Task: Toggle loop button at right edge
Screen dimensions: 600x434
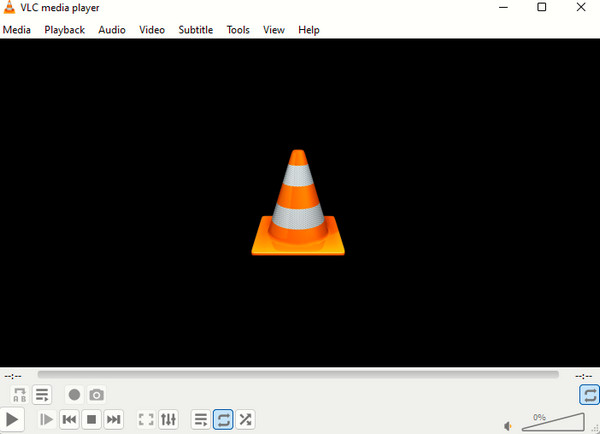Action: pos(590,395)
